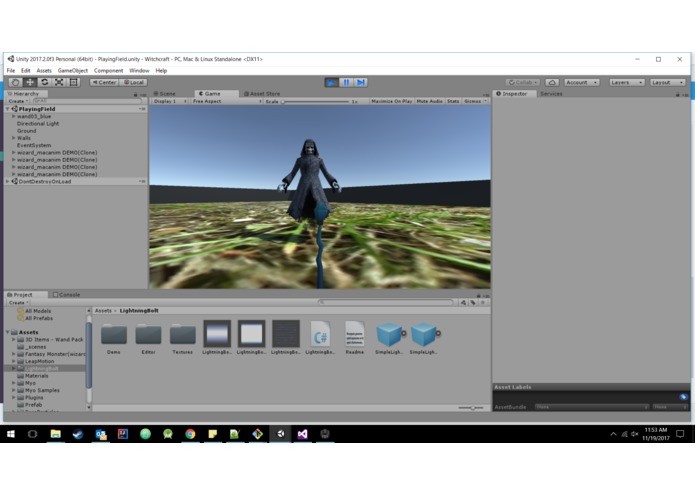This screenshot has width=695, height=494.
Task: Open Task View from the taskbar
Action: pos(32,434)
